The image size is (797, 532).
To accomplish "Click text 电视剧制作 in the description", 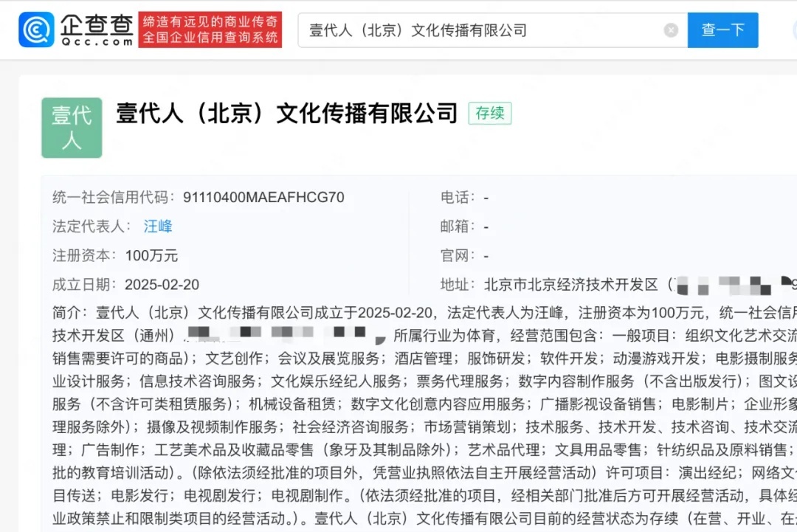I will pyautogui.click(x=307, y=495).
